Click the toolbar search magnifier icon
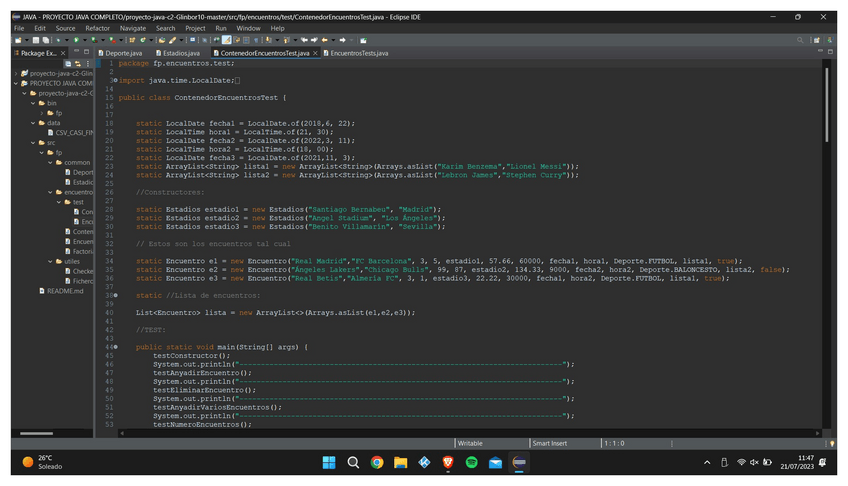848x486 pixels. tap(801, 40)
